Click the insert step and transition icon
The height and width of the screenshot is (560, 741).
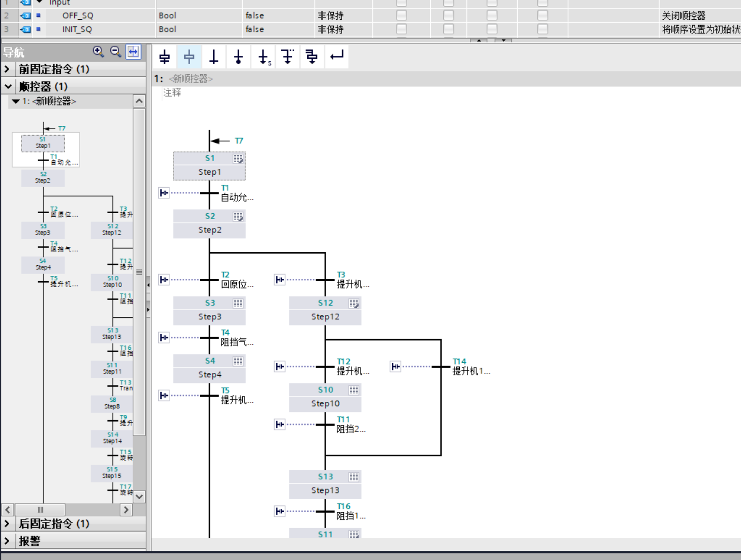coord(165,57)
